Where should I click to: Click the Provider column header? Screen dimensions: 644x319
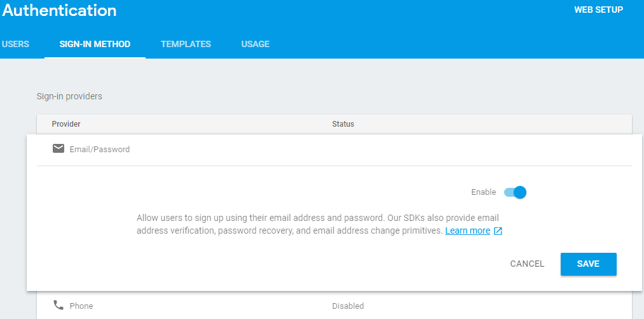(x=66, y=124)
